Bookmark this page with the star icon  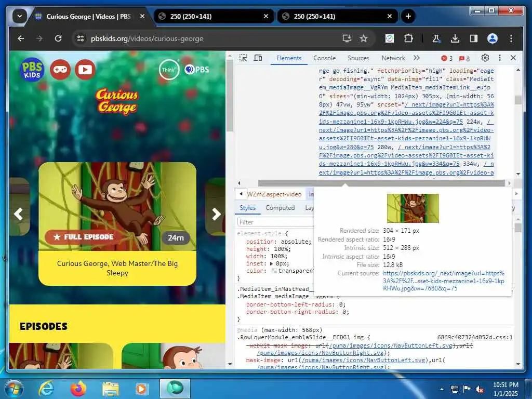point(364,38)
